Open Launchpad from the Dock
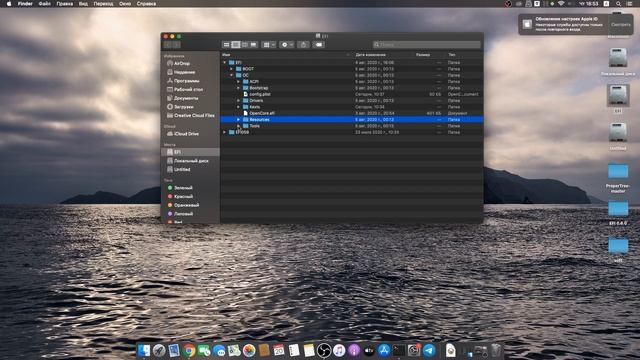Image resolution: width=640 pixels, height=360 pixels. pos(159,350)
